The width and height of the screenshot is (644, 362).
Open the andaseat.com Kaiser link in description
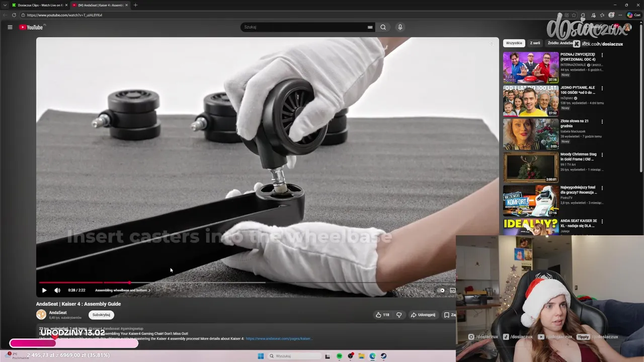coord(279,339)
